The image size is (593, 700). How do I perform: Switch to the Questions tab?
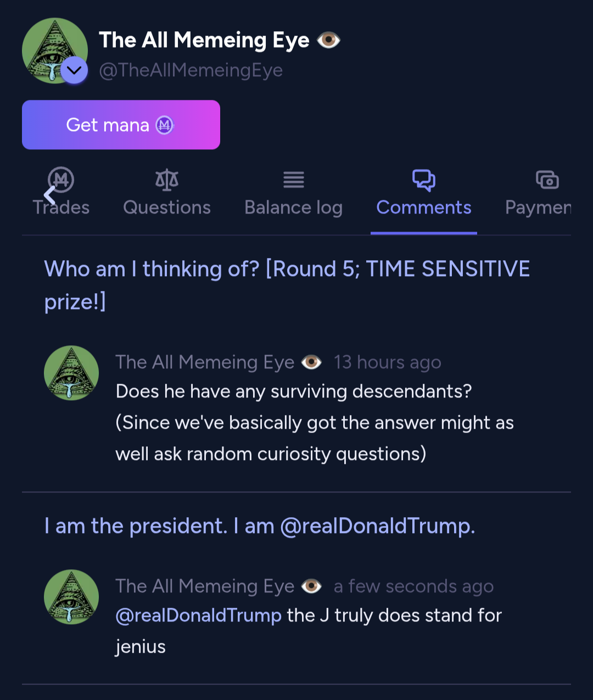point(167,207)
